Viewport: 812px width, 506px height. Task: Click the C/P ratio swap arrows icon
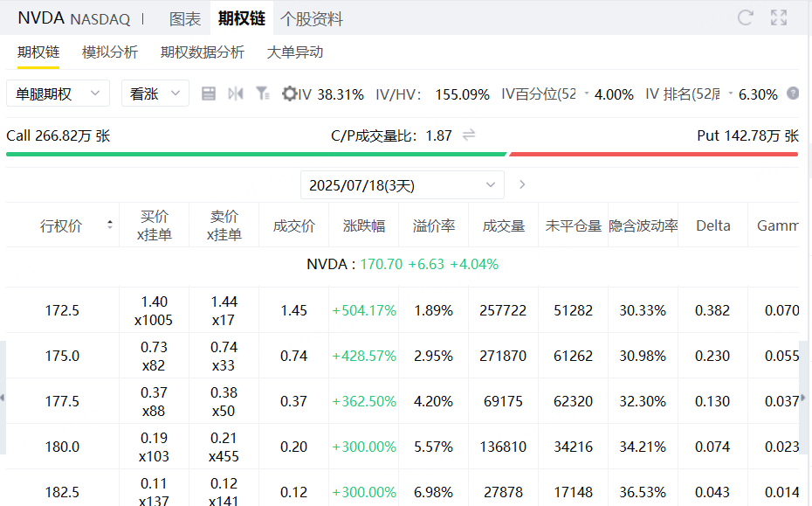click(x=469, y=135)
